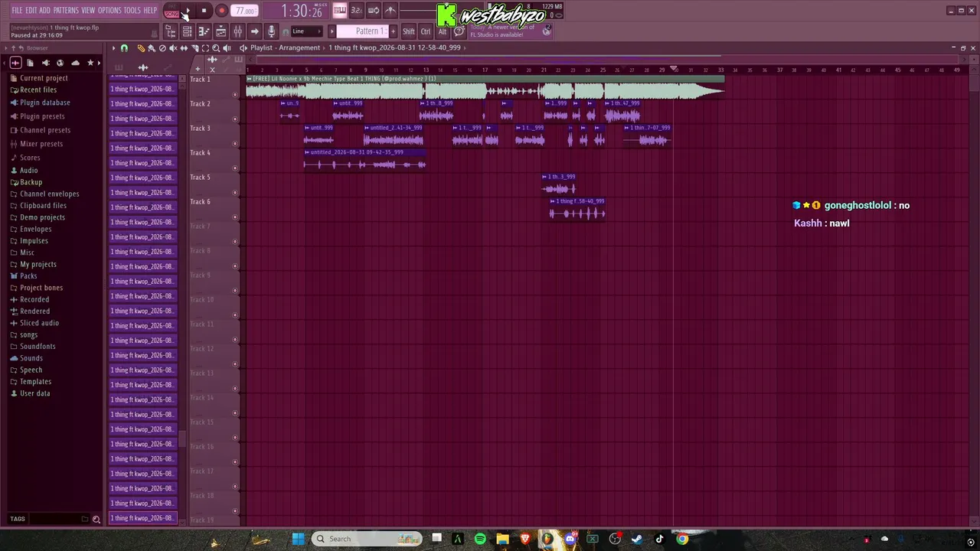Image resolution: width=980 pixels, height=551 pixels.
Task: Open the globe online tab in Browser
Action: click(x=60, y=63)
